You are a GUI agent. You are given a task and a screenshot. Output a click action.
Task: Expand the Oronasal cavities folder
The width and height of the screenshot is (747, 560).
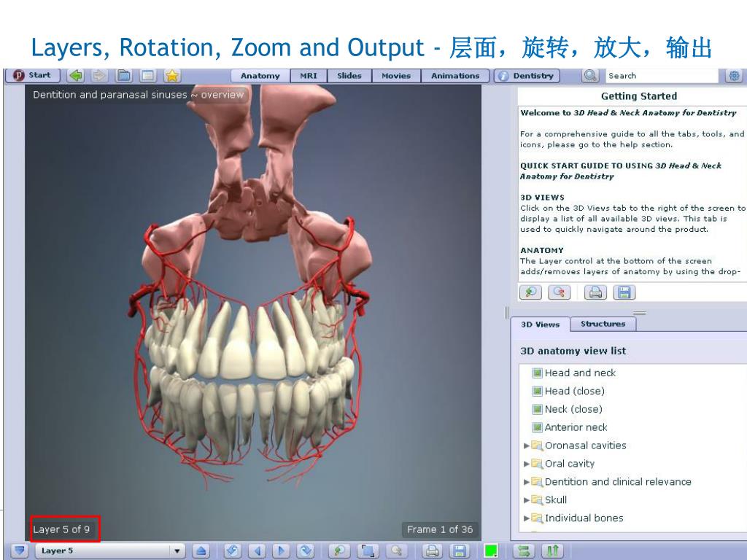pos(527,446)
